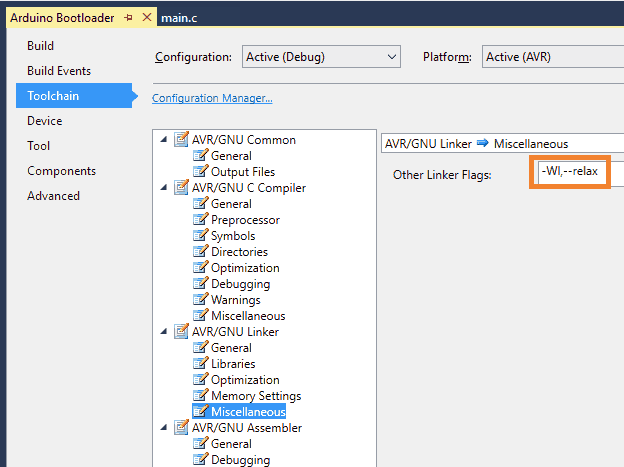
Task: Close the Arduino Bootloader tab
Action: tap(148, 18)
